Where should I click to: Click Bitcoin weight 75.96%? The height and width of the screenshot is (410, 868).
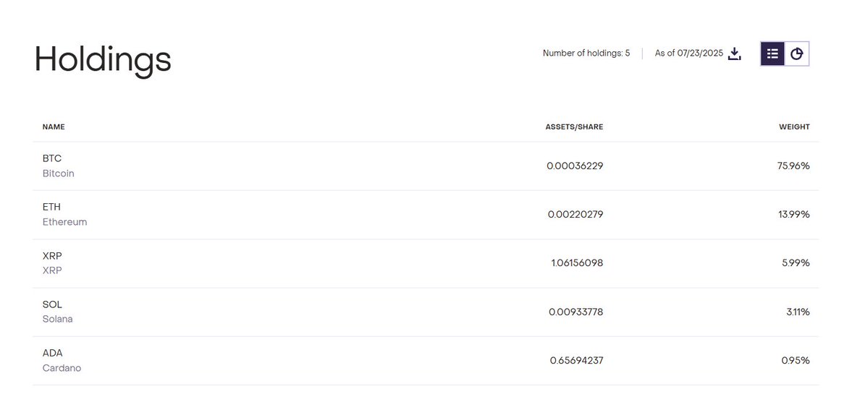pos(793,166)
